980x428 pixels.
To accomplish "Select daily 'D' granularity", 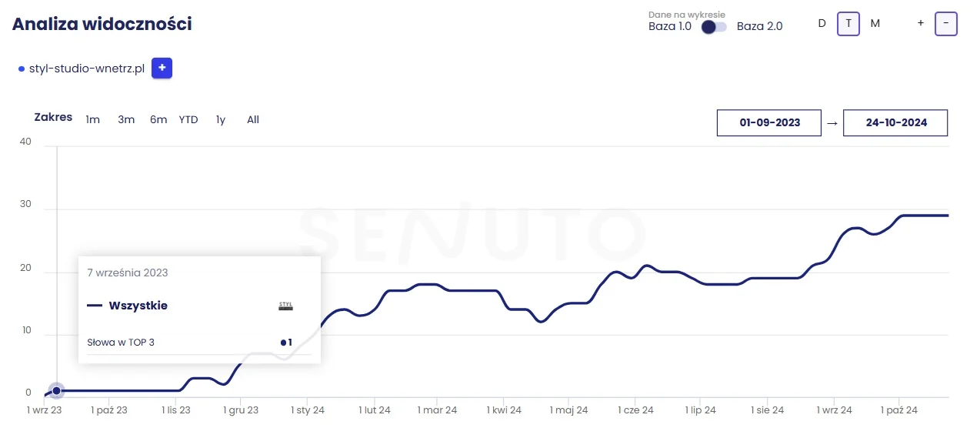I will [x=822, y=23].
